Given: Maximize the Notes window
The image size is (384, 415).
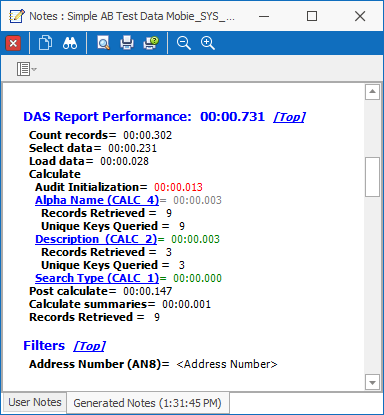Looking at the screenshot, I should [x=312, y=16].
